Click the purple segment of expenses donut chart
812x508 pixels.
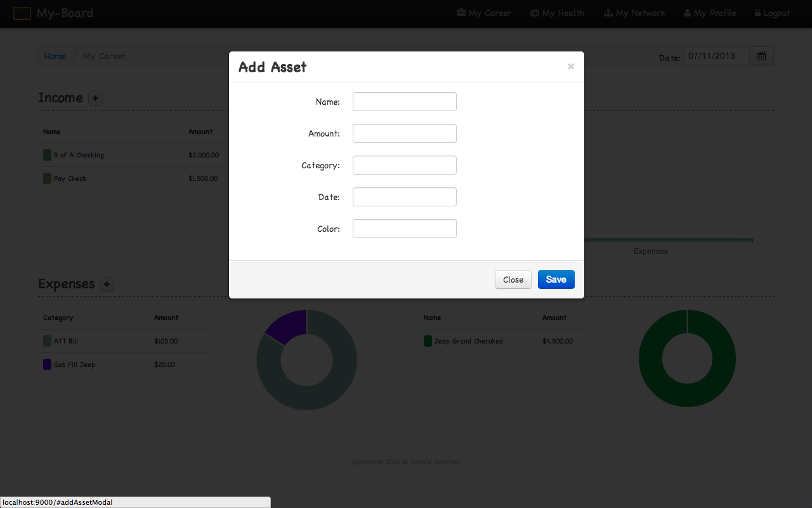tap(289, 324)
